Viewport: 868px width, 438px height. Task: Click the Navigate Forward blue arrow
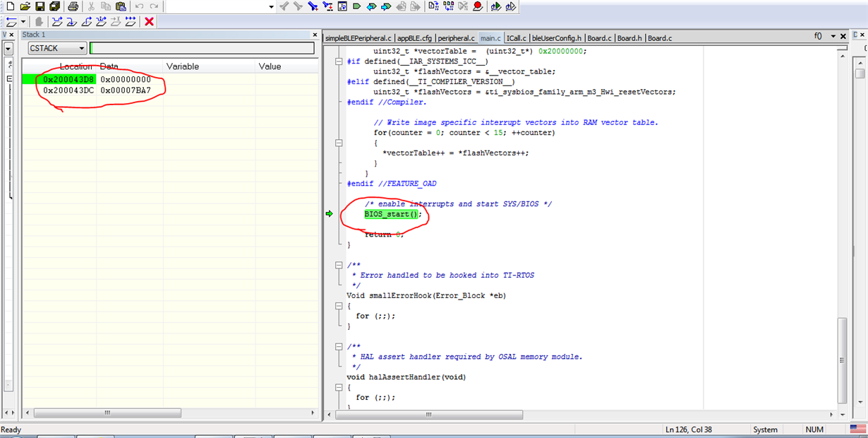[x=386, y=6]
